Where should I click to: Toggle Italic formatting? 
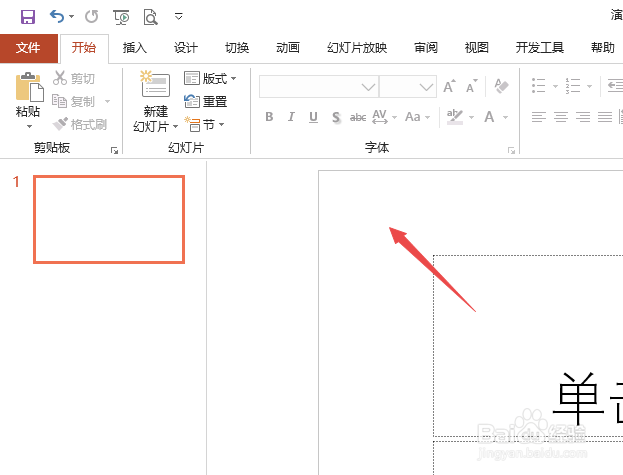(x=291, y=117)
